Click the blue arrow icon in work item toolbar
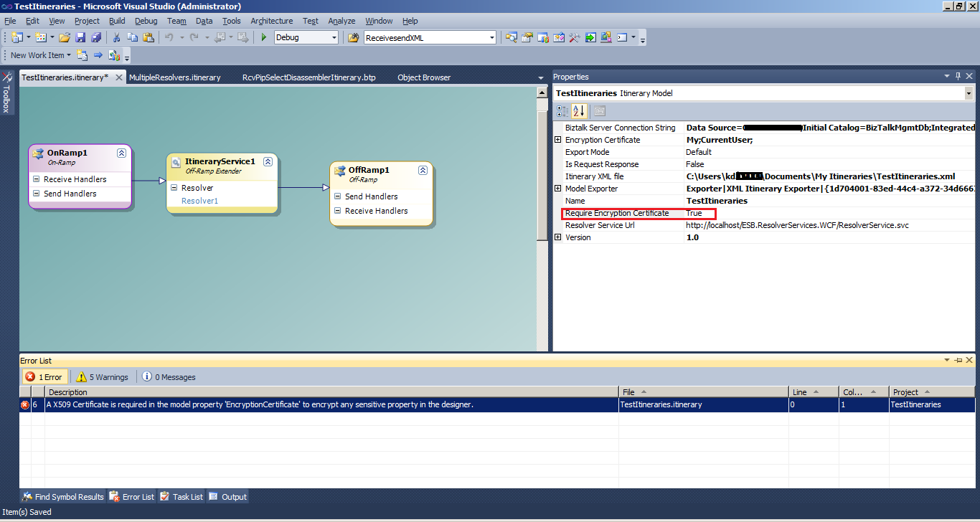The image size is (980, 522). (x=98, y=55)
